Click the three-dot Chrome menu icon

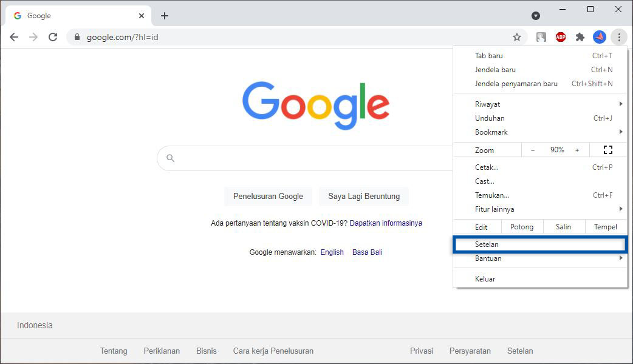tap(619, 37)
